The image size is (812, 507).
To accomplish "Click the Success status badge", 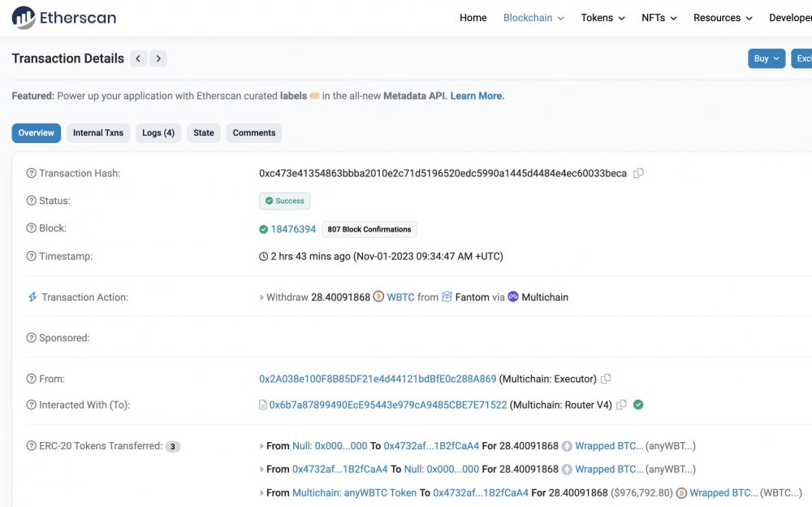I will (285, 201).
